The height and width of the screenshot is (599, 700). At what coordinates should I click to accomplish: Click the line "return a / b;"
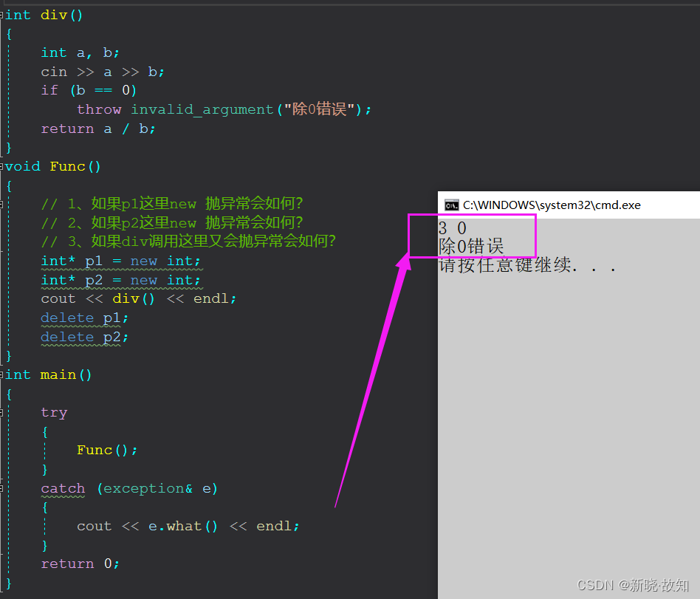tap(98, 129)
